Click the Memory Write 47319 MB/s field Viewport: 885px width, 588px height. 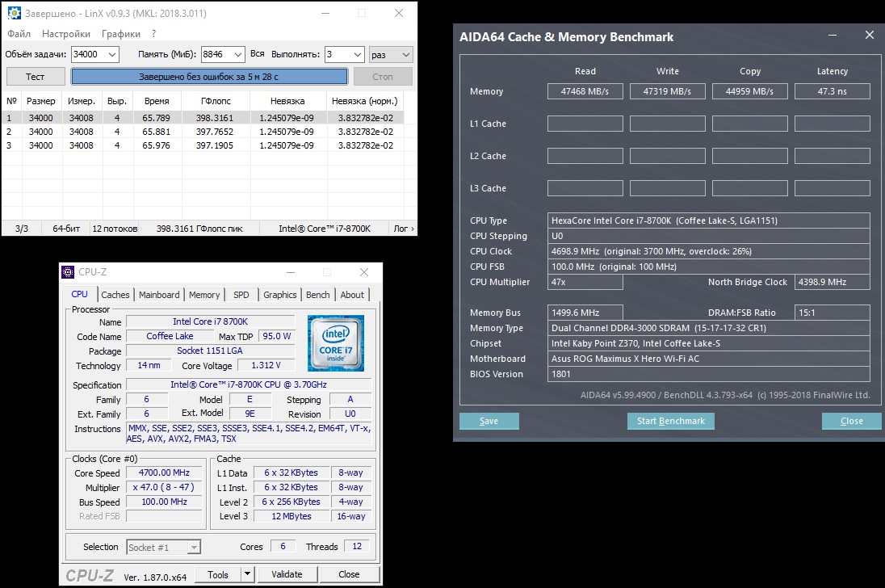(x=668, y=91)
